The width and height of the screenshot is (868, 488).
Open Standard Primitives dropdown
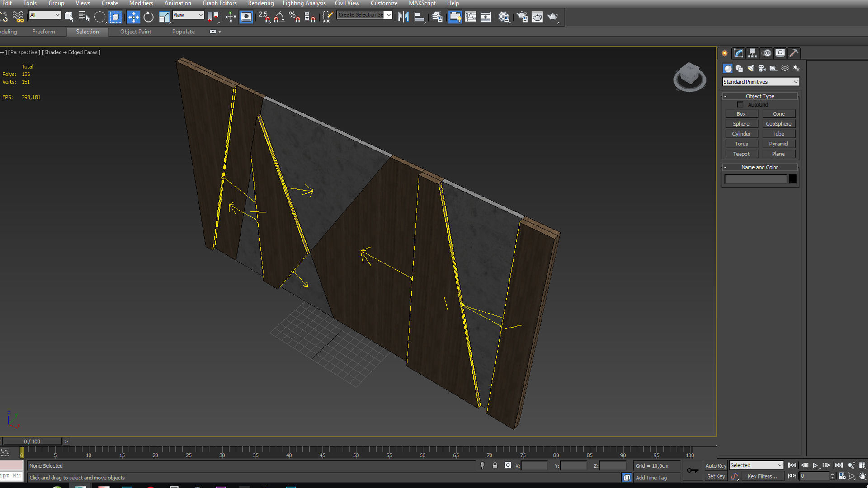click(x=761, y=82)
